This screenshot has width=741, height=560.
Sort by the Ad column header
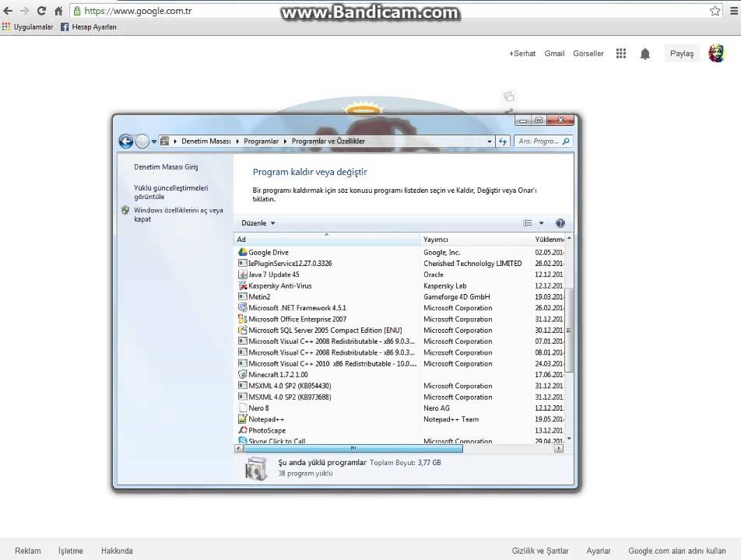click(x=327, y=240)
